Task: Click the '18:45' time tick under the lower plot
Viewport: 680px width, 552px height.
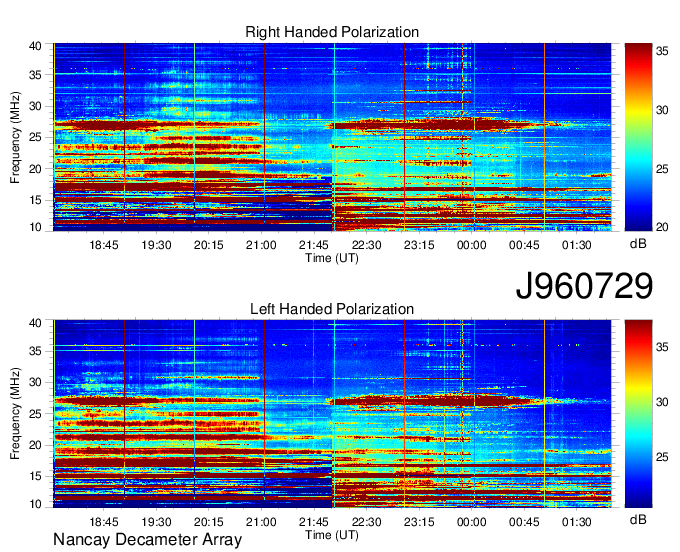Action: click(104, 522)
